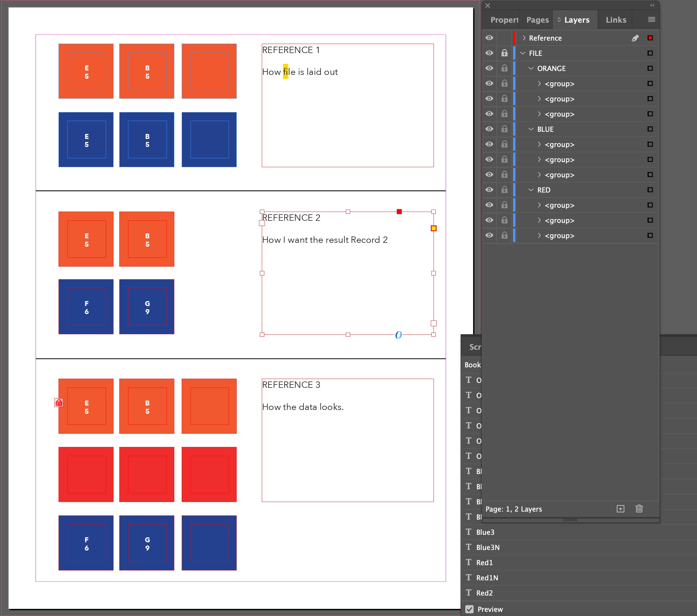Select the Blue3 list entry
697x616 pixels.
[485, 532]
